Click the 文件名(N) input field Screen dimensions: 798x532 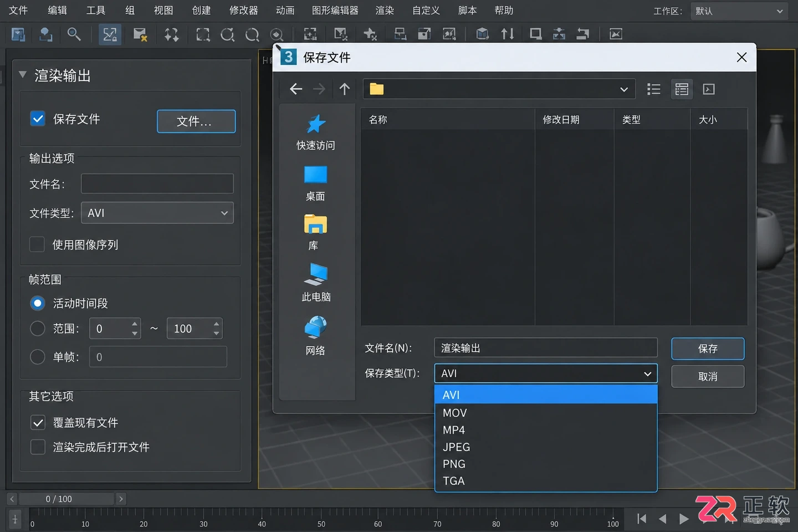(x=546, y=348)
